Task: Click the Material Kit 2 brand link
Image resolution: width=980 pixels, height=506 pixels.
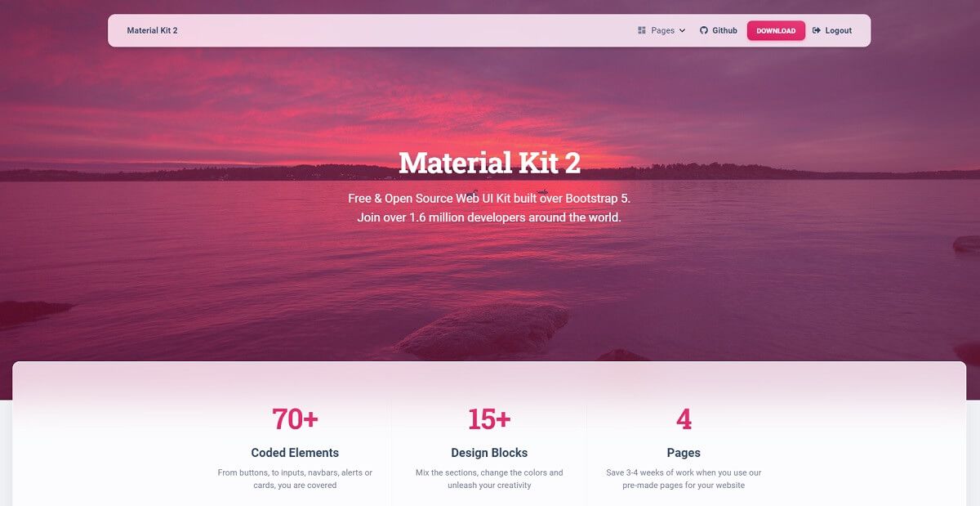Action: point(152,30)
